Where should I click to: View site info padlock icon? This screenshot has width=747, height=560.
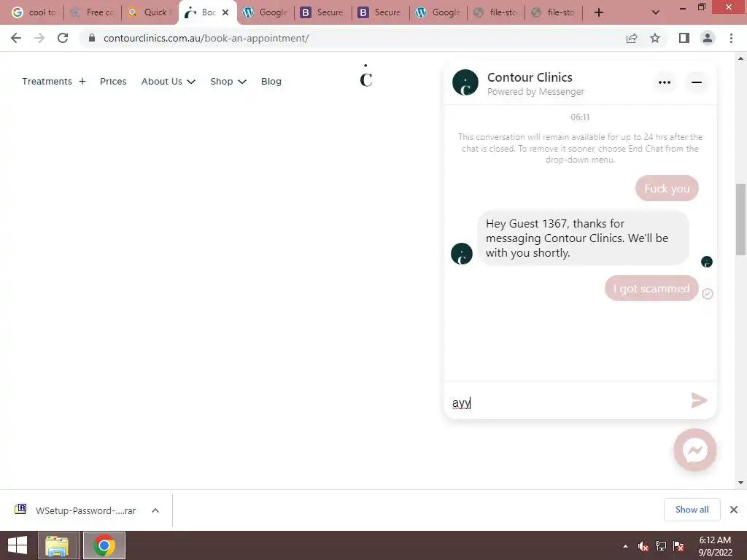(92, 38)
